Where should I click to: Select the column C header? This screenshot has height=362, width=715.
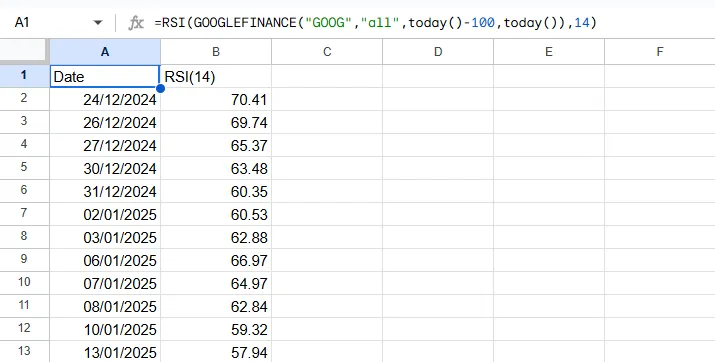tap(327, 52)
